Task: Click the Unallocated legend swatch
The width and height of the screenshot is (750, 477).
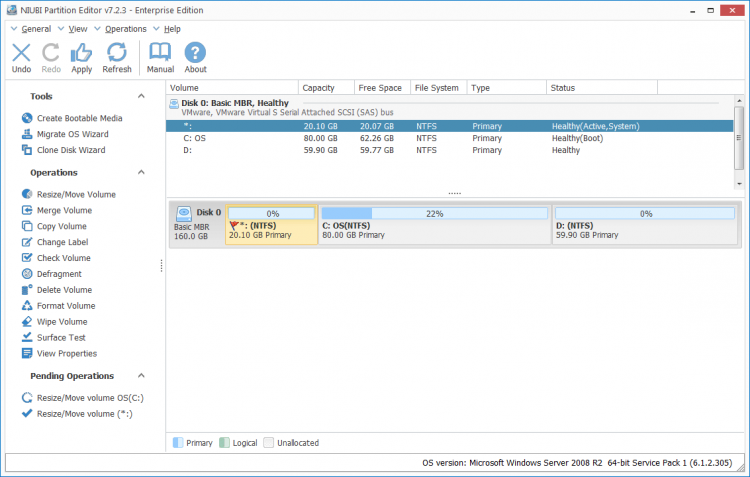Action: pos(268,443)
